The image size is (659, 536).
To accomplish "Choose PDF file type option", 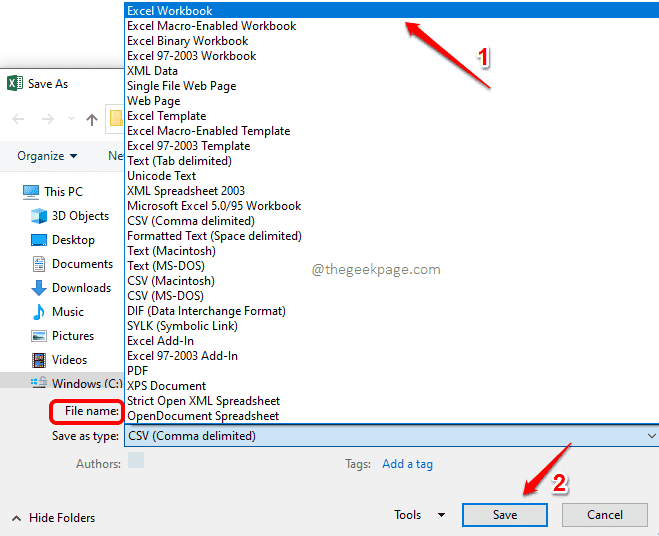I will 138,371.
